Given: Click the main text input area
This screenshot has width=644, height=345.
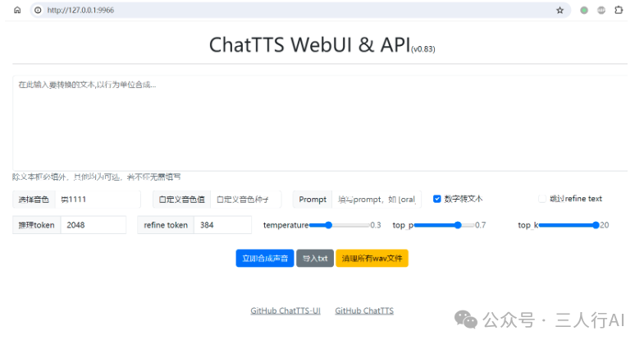Looking at the screenshot, I should pos(320,123).
